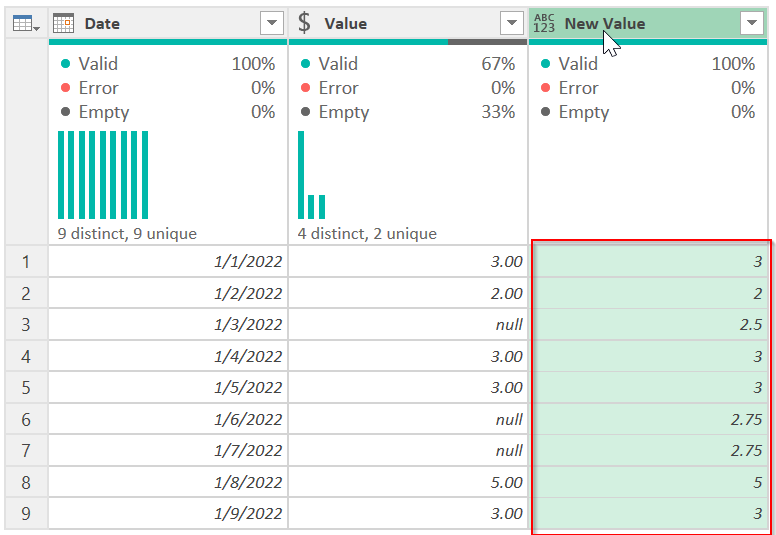Click the Value cell in row 1
This screenshot has width=776, height=535.
click(408, 261)
